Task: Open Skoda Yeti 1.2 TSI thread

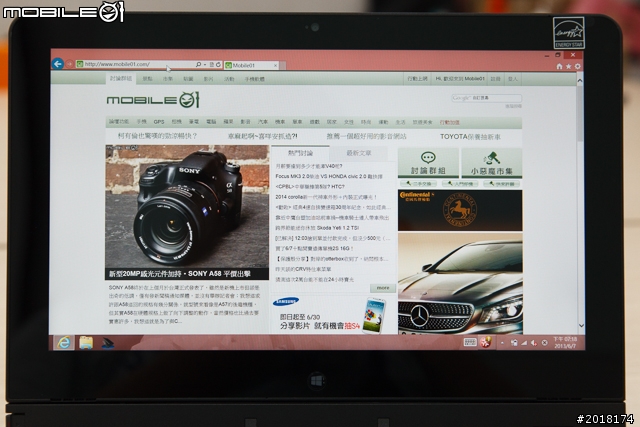Action: (317, 228)
